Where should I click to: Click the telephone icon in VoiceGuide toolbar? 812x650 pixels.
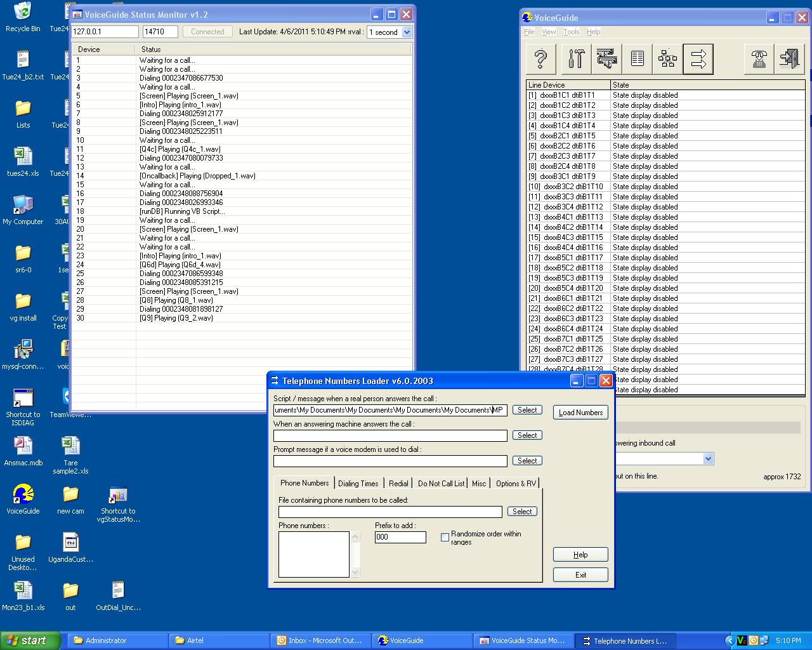tap(759, 59)
